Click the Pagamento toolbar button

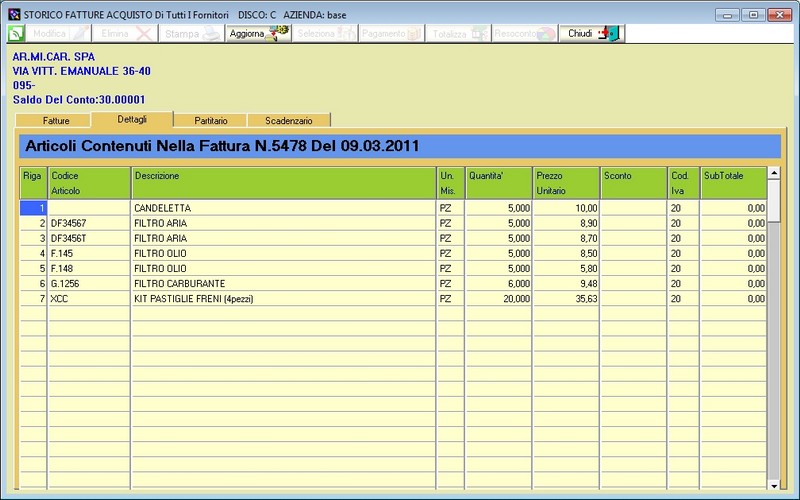(391, 34)
